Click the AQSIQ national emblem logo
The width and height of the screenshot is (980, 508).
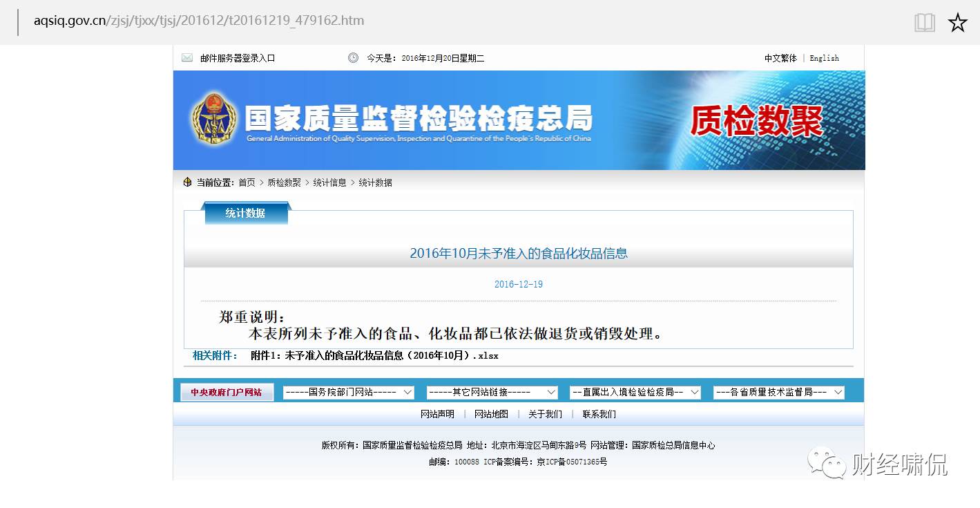[214, 119]
